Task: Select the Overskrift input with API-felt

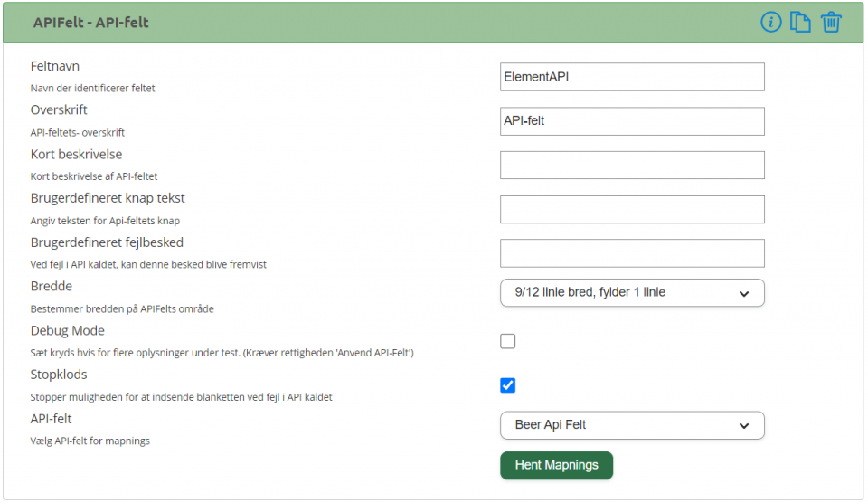Action: click(x=632, y=120)
